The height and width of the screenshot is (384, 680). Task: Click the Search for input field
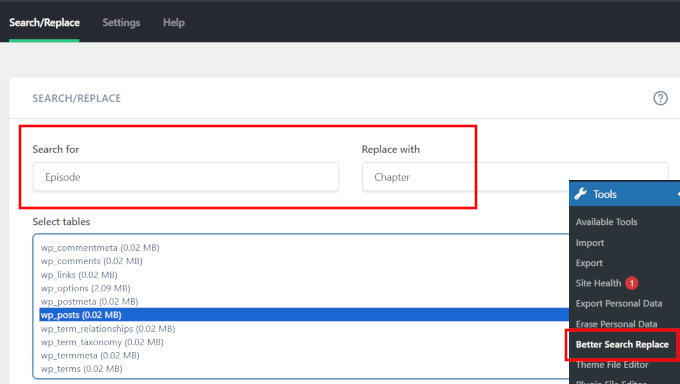tap(186, 177)
